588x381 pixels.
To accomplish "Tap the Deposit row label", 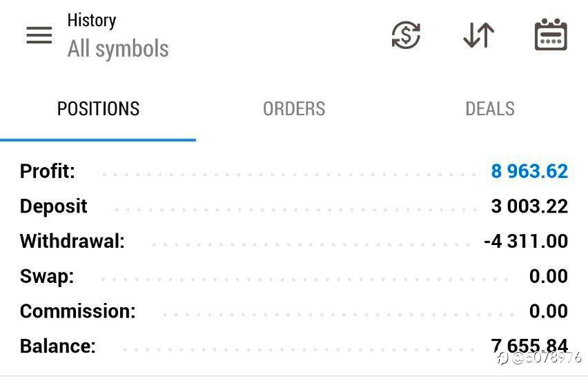I will pyautogui.click(x=54, y=206).
